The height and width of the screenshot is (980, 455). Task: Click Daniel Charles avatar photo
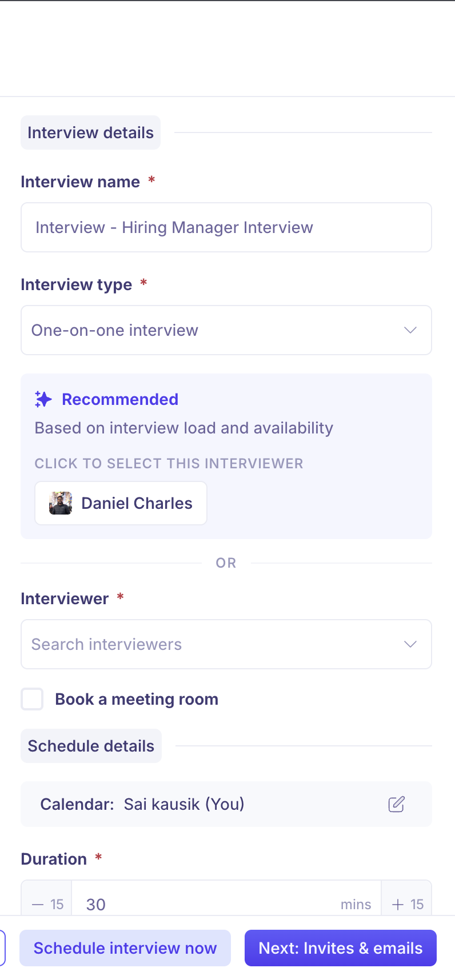pyautogui.click(x=61, y=503)
